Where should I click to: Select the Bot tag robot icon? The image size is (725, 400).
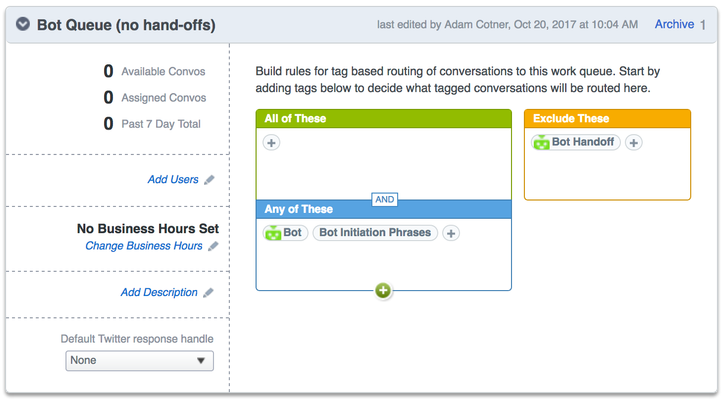coord(273,233)
